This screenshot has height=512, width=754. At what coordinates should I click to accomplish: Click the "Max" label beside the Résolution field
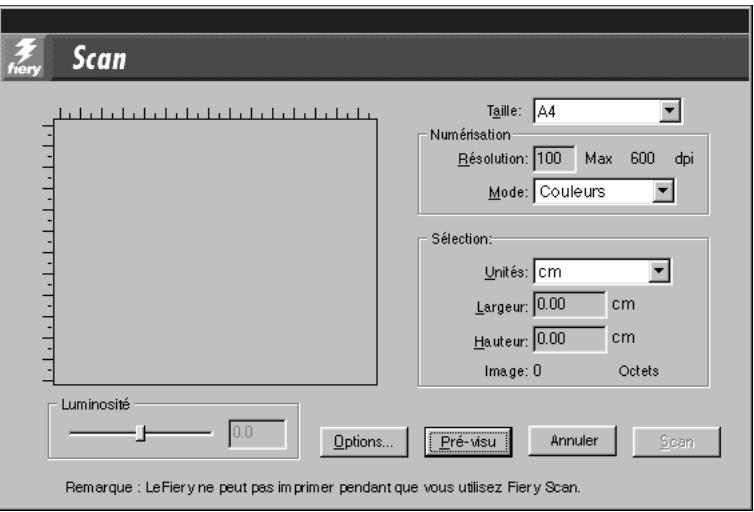pyautogui.click(x=598, y=159)
